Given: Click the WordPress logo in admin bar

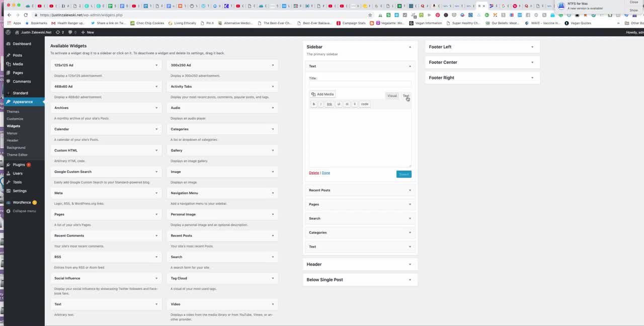Looking at the screenshot, I should pos(8,32).
